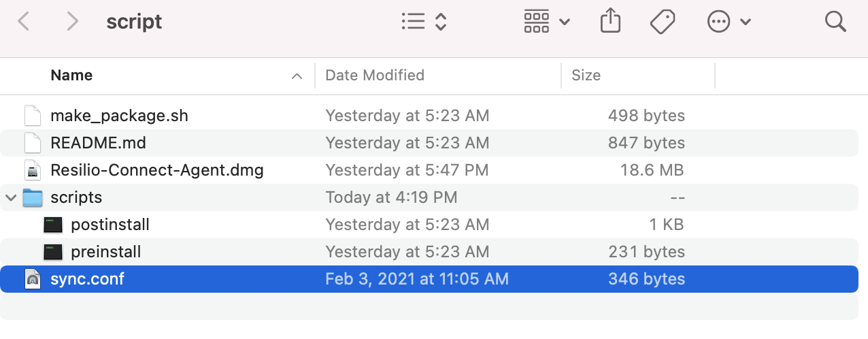Click the postinstall script icon

(x=53, y=225)
